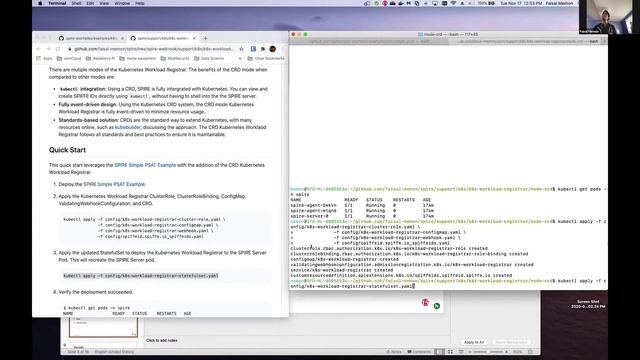Open the Help menu in menu bar
This screenshot has height=360, width=640.
[x=140, y=3]
